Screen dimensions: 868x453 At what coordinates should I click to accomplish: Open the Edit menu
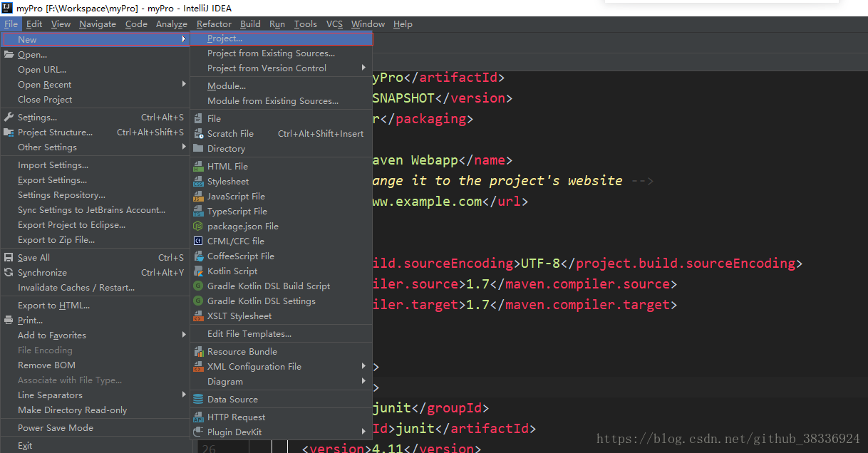(x=34, y=24)
